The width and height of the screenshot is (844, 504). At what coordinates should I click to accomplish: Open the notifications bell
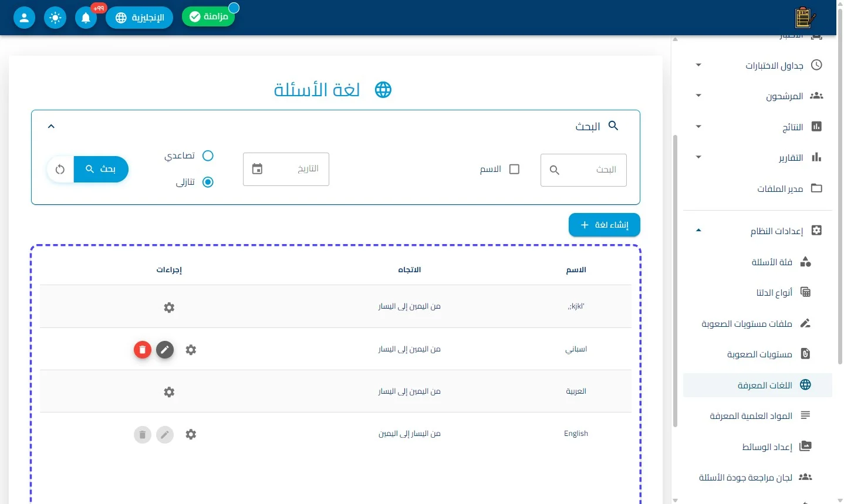coord(86,18)
